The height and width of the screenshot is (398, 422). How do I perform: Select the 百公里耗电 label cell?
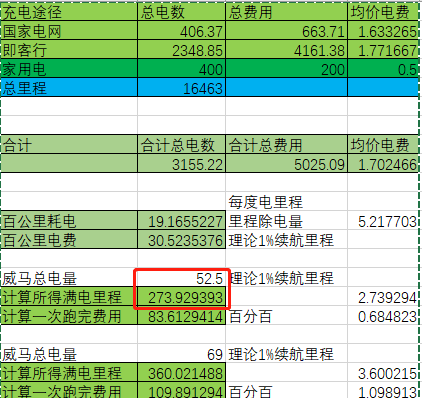69,221
